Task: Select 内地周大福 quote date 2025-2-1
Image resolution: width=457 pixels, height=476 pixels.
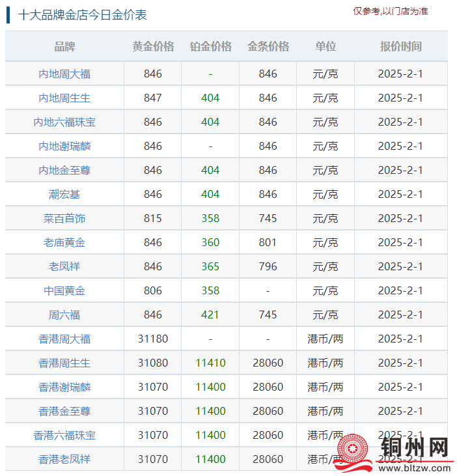Action: tap(400, 74)
